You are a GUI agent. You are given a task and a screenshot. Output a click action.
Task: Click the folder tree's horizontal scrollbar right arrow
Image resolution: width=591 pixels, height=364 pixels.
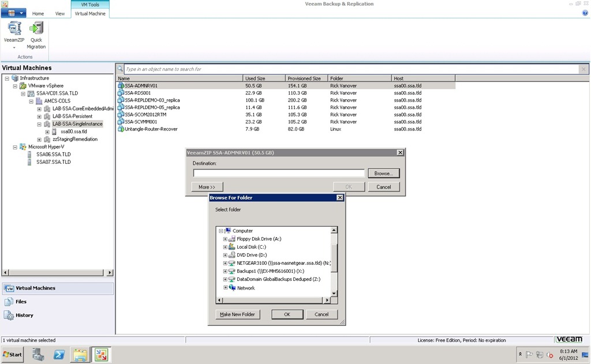tap(327, 301)
